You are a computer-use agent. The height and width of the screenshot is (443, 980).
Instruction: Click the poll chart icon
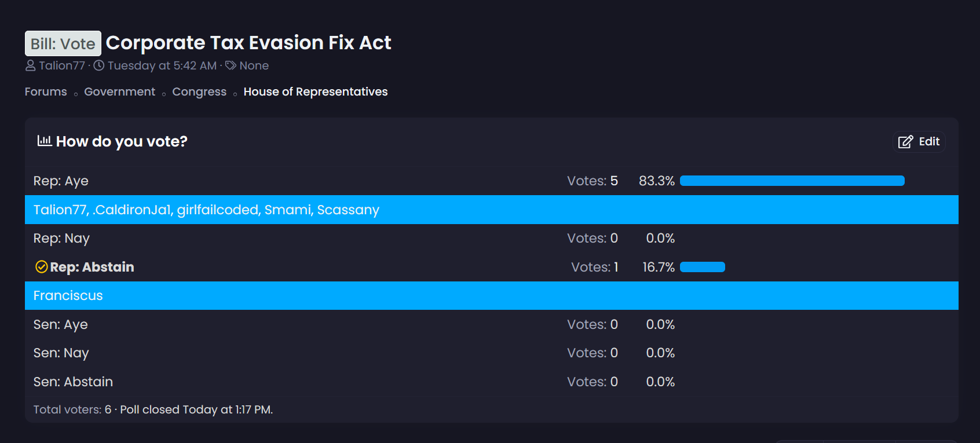tap(45, 141)
